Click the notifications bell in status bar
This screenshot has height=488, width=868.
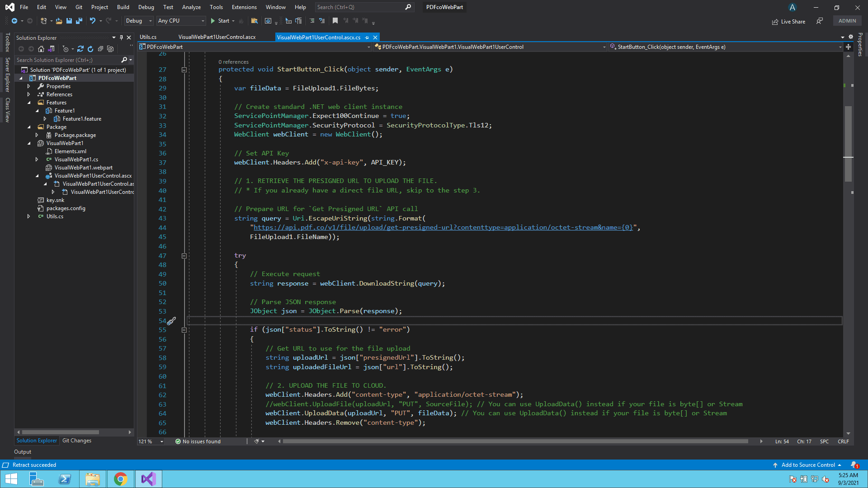(x=854, y=465)
